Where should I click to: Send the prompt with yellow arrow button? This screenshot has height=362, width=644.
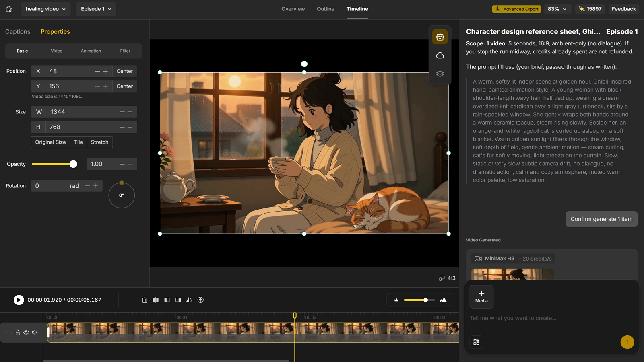point(627,342)
